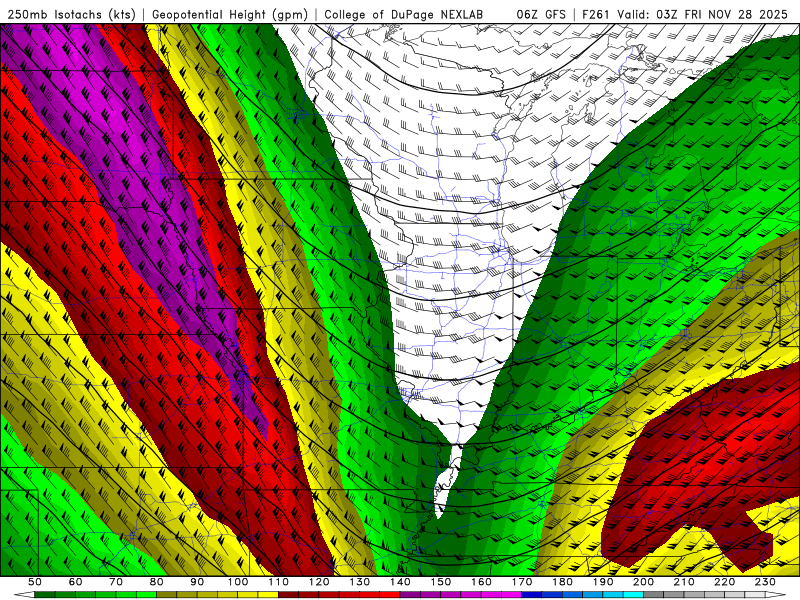Select the darkest green swatch in color bar
Image resolution: width=800 pixels, height=600 pixels.
pyautogui.click(x=45, y=594)
